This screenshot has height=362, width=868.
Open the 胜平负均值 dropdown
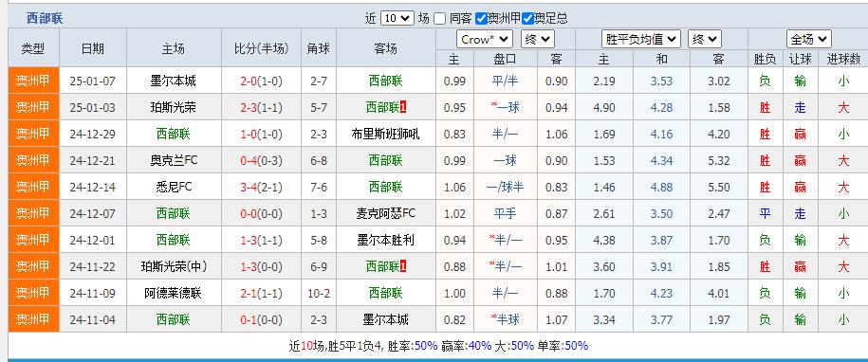click(640, 39)
